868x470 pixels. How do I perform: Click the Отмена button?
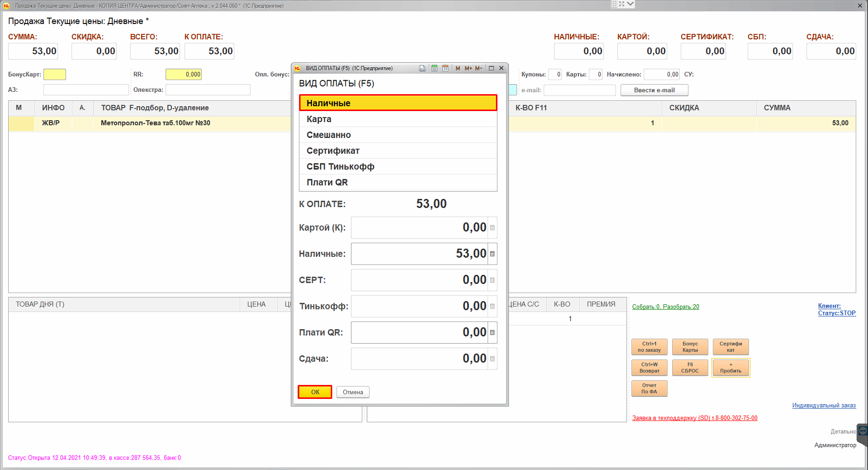(353, 392)
